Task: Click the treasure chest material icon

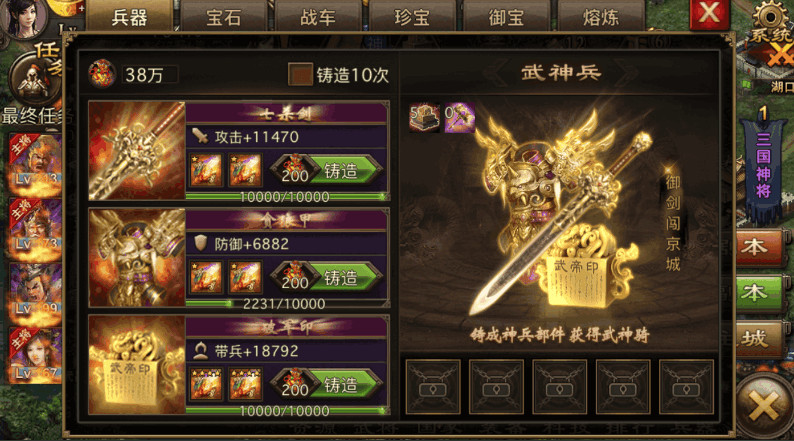Action: click(424, 117)
